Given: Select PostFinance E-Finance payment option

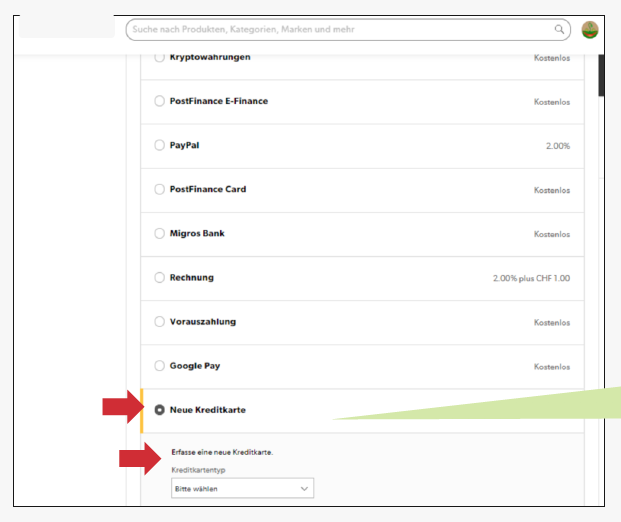Looking at the screenshot, I should (159, 101).
